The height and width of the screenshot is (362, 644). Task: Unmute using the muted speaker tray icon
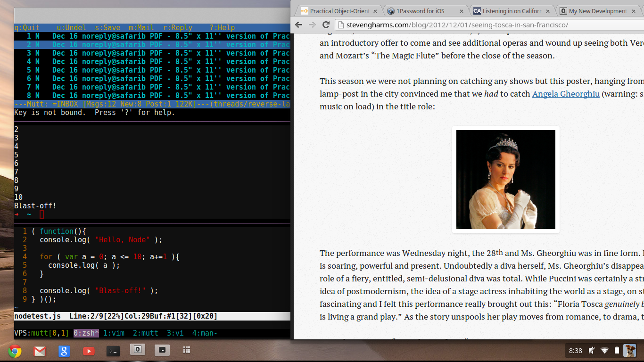point(592,350)
